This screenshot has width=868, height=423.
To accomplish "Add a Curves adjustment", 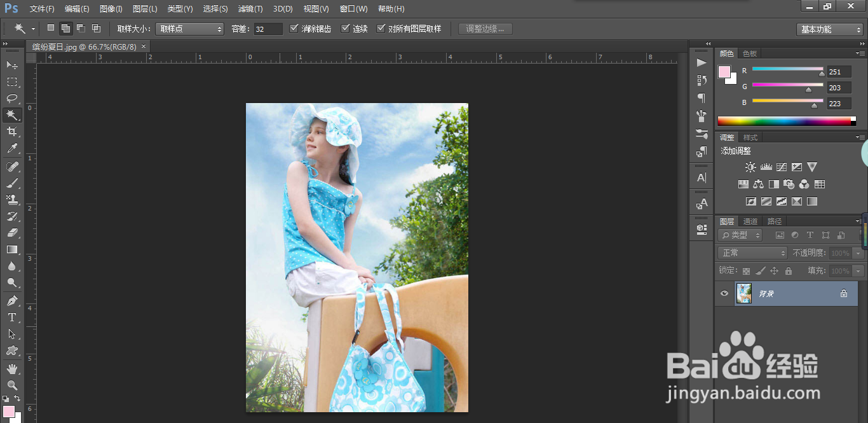I will [x=782, y=167].
